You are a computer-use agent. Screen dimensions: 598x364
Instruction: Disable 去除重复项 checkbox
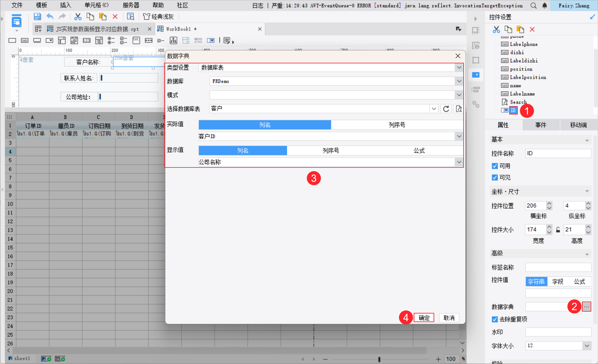click(495, 319)
